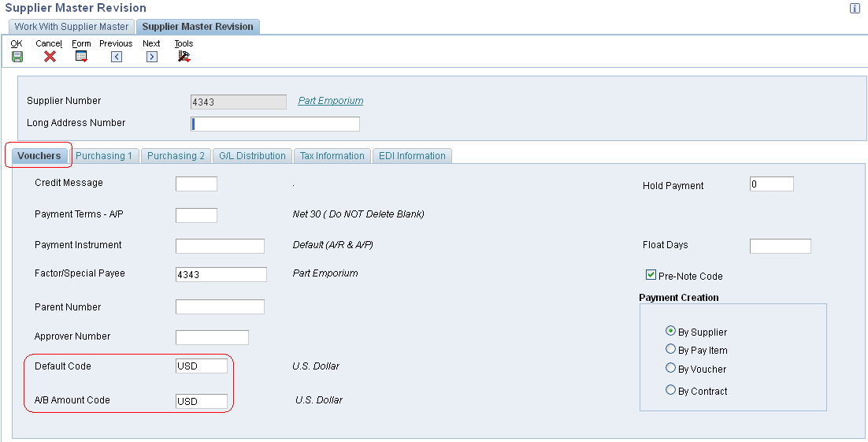Click the Supplier Number field 4343
The width and height of the screenshot is (868, 442).
(x=239, y=102)
